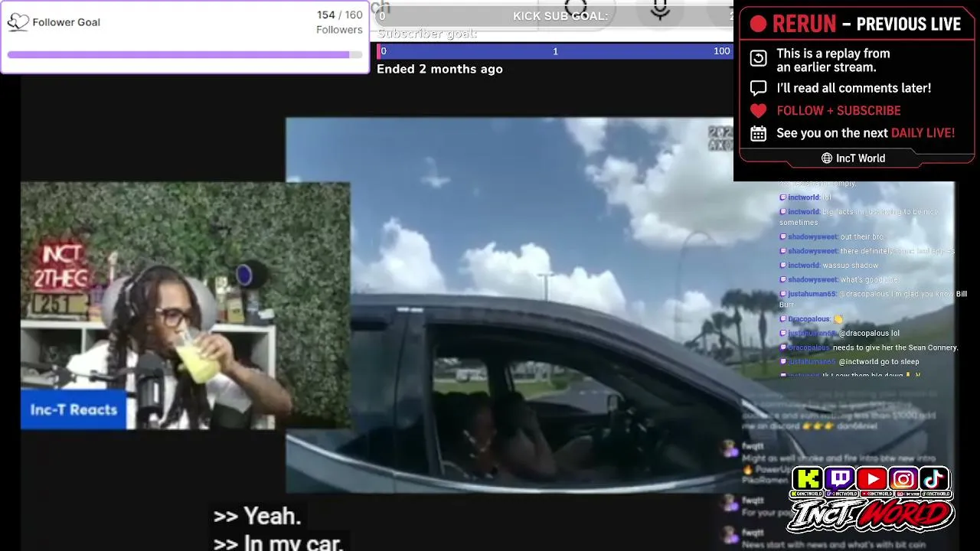Click the globe icon beside IncT World

827,158
